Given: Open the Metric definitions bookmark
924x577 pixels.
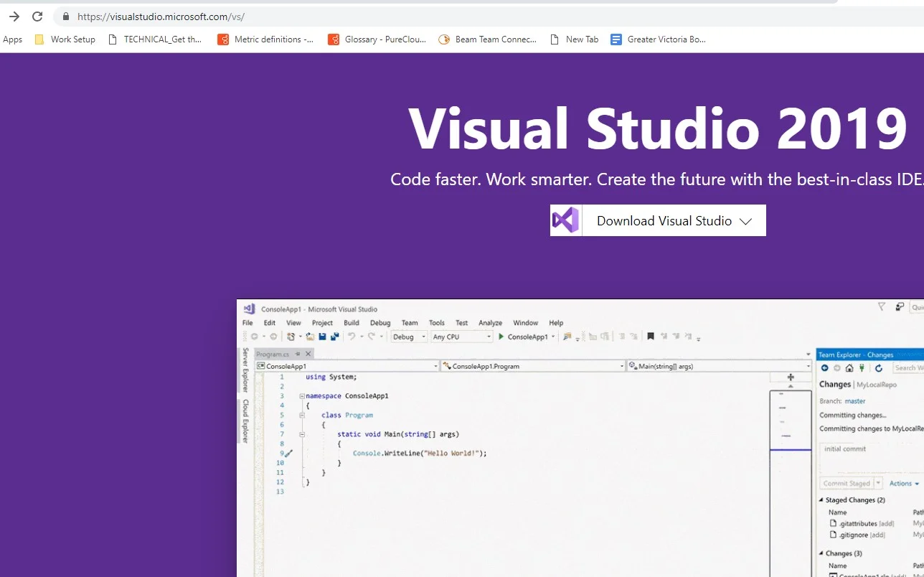Looking at the screenshot, I should click(265, 39).
